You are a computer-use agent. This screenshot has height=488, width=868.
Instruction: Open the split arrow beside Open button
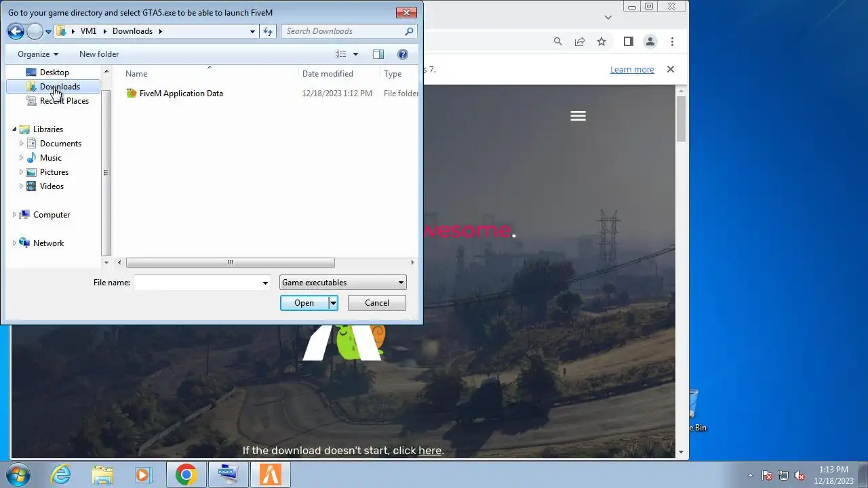pos(333,303)
